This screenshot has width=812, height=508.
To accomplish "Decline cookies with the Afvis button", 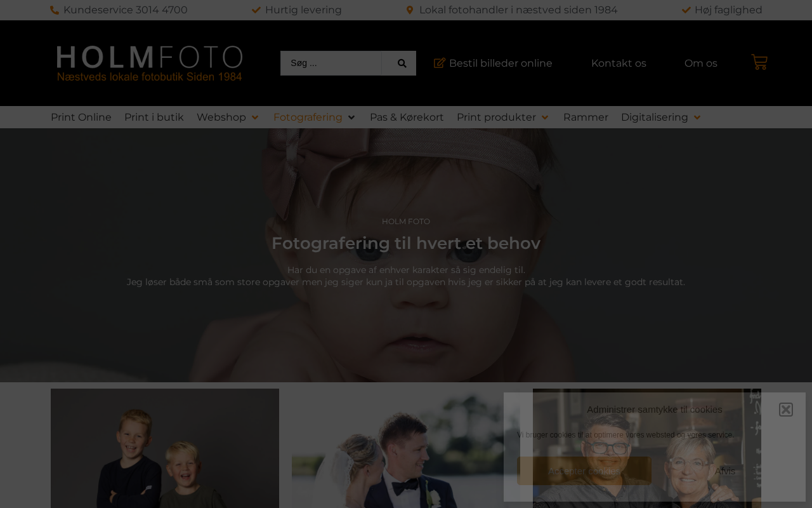I will point(724,471).
